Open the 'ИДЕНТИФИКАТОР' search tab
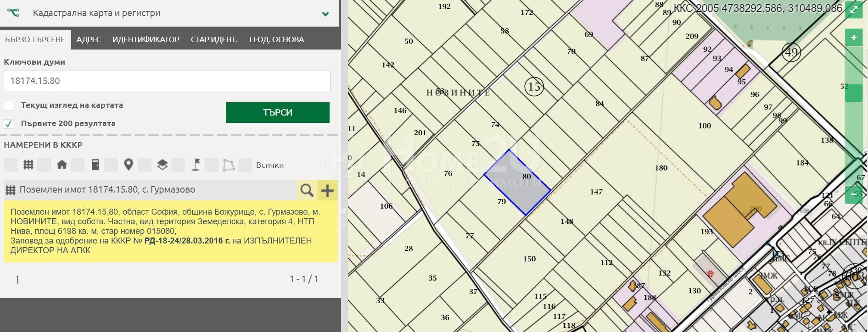Image resolution: width=868 pixels, height=332 pixels. coord(146,39)
